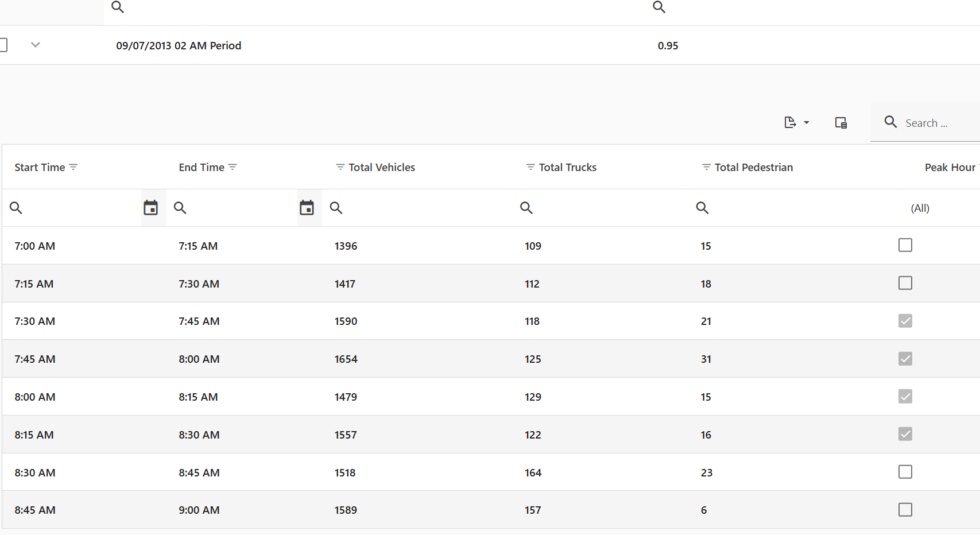Open the Peak Hour (All) filter dropdown
Screen dimensions: 980x535
click(920, 208)
